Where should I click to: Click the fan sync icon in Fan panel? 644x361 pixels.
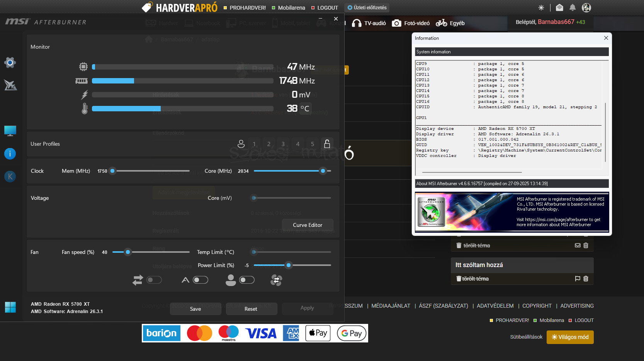[276, 280]
